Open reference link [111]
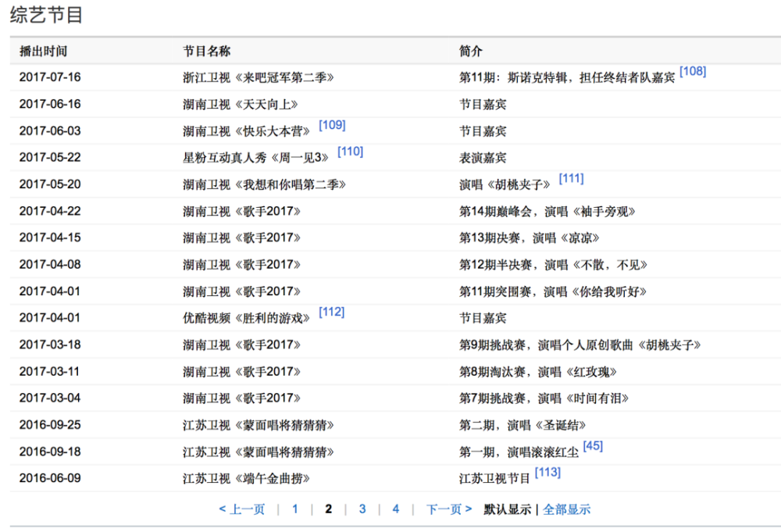781x532 pixels. [571, 178]
